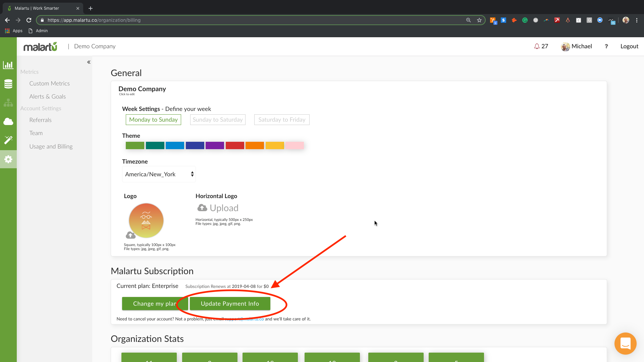Screen dimensions: 644x362
Task: Choose the red theme swatch
Action: click(x=235, y=145)
